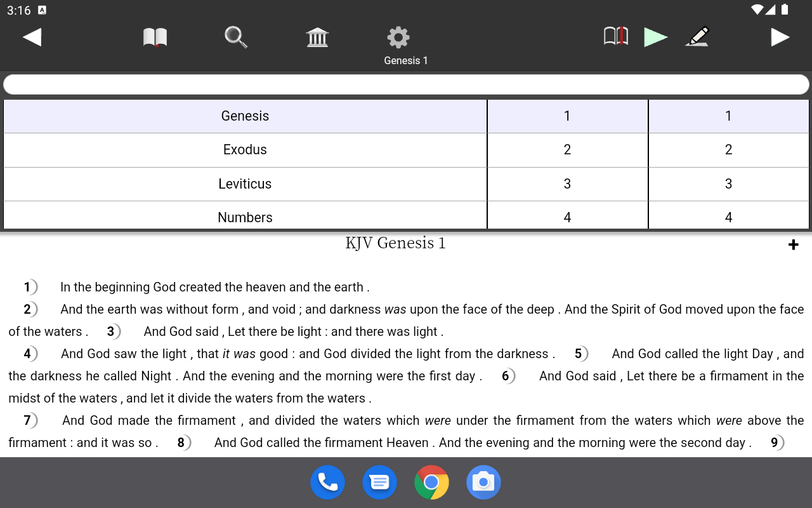Image resolution: width=812 pixels, height=508 pixels.
Task: Expand with the plus icon beside title
Action: (x=793, y=245)
